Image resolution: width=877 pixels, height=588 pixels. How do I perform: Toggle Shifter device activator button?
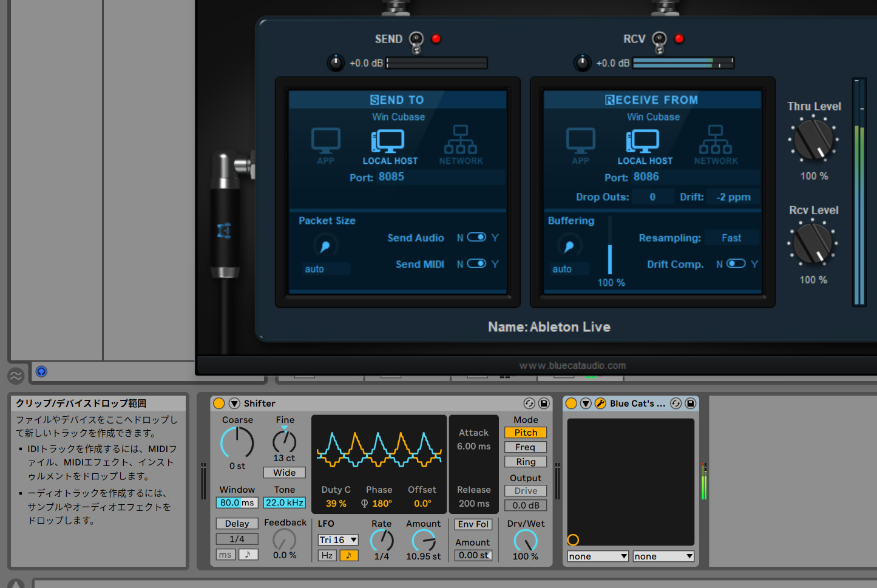(x=219, y=404)
